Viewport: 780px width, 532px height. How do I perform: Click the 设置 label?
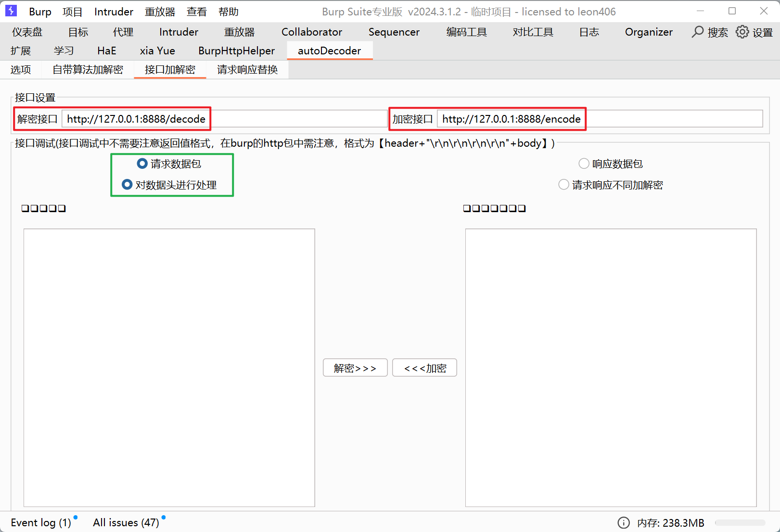click(763, 33)
